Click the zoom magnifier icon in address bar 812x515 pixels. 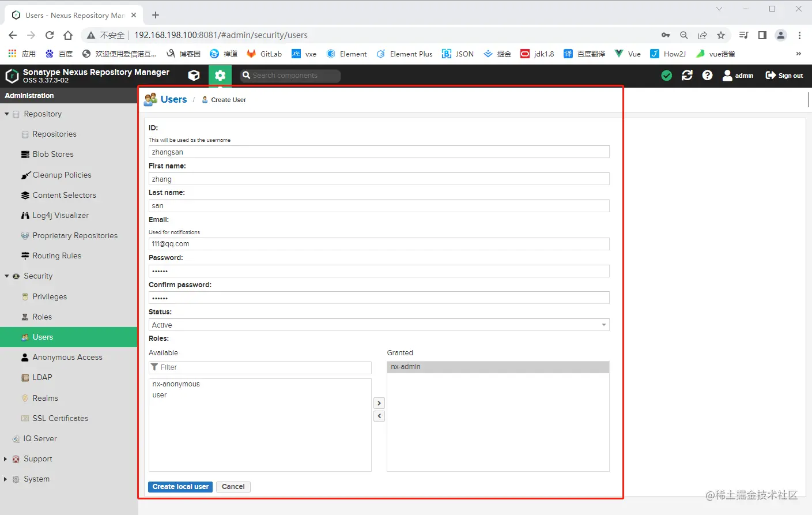coord(684,35)
